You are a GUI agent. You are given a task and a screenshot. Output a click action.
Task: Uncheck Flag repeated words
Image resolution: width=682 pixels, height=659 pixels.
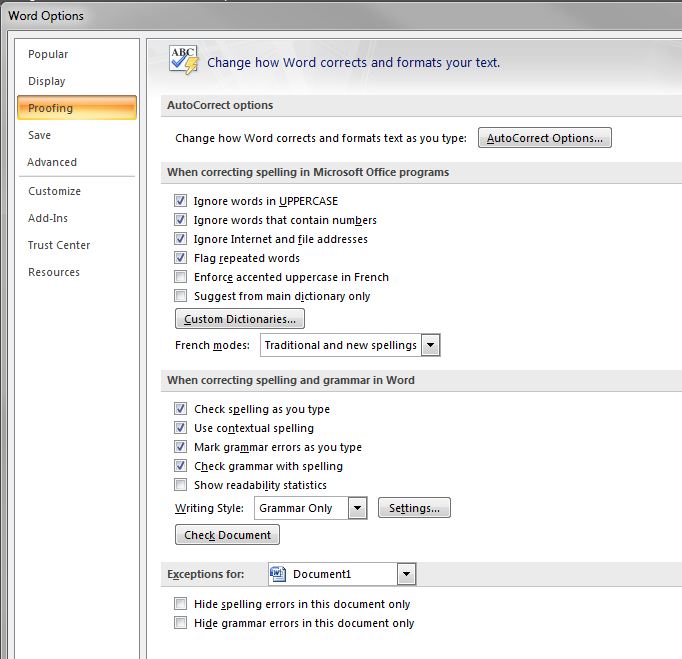[181, 258]
